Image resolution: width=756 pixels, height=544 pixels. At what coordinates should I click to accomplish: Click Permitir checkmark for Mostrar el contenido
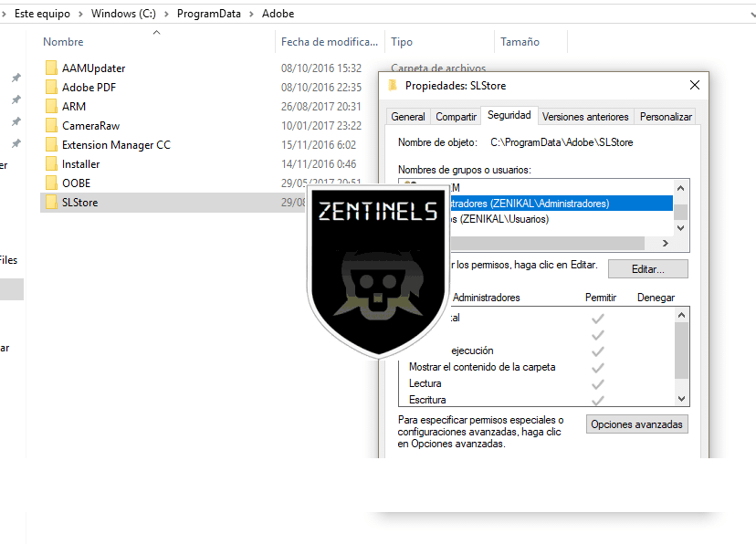(x=598, y=368)
